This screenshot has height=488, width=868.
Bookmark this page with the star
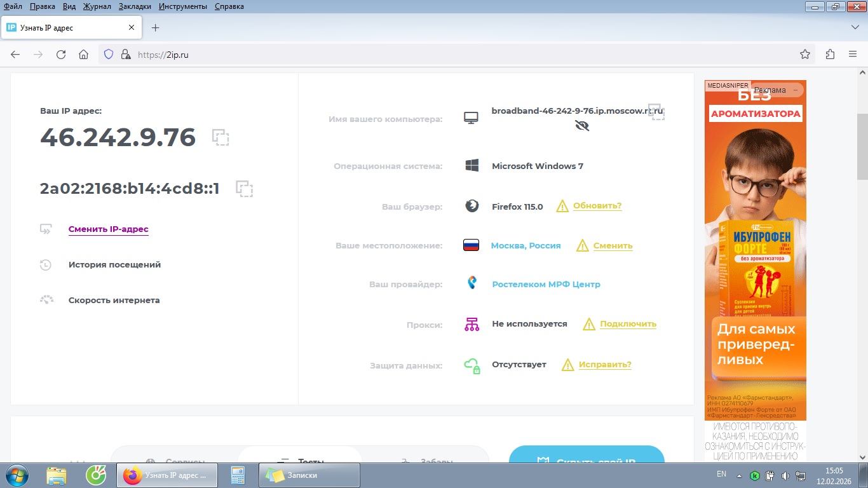(805, 55)
